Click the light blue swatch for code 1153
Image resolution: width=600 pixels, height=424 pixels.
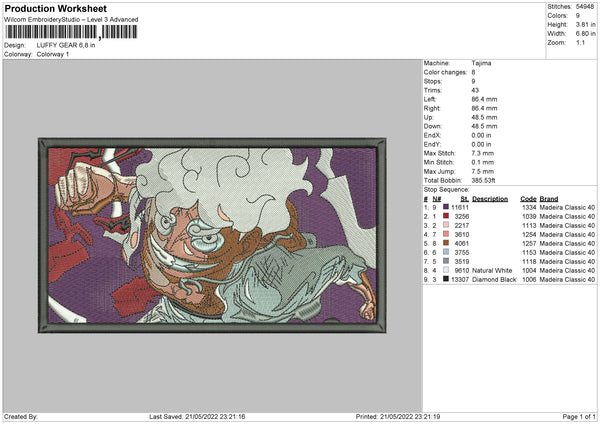[446, 252]
